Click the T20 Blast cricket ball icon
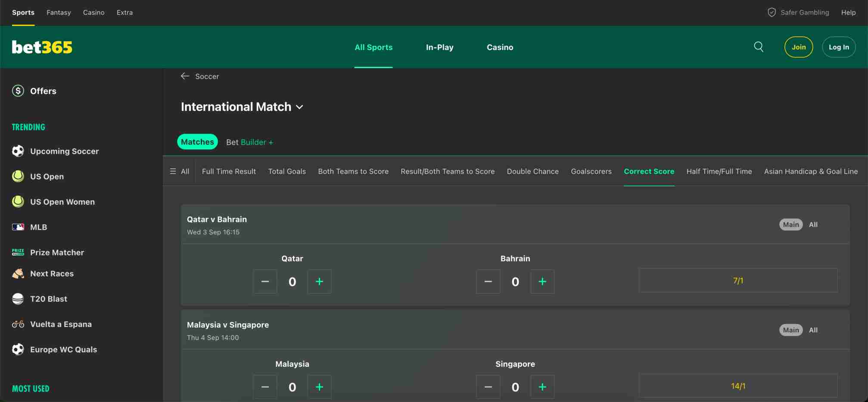Viewport: 868px width, 402px height. click(x=18, y=299)
